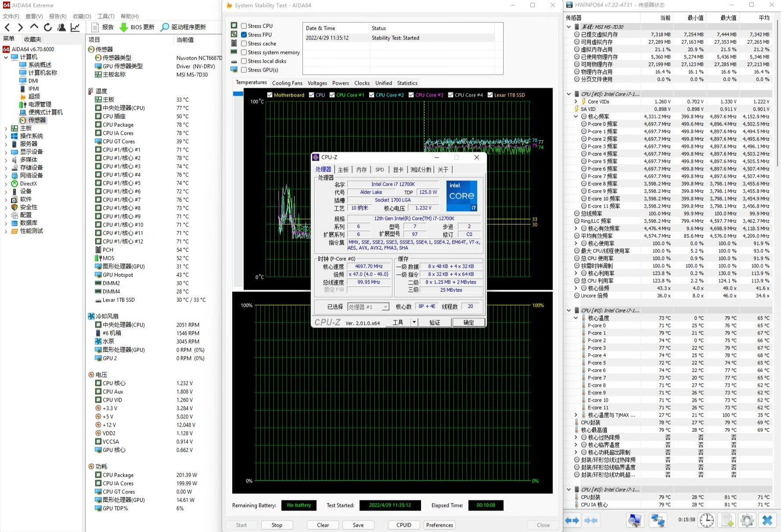The image size is (781, 532).
Task: Open AIDA64 工具(T) menu
Action: point(106,16)
